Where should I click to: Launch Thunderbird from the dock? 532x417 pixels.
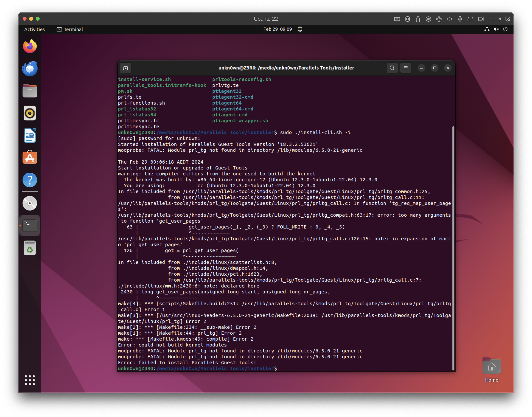(x=29, y=69)
